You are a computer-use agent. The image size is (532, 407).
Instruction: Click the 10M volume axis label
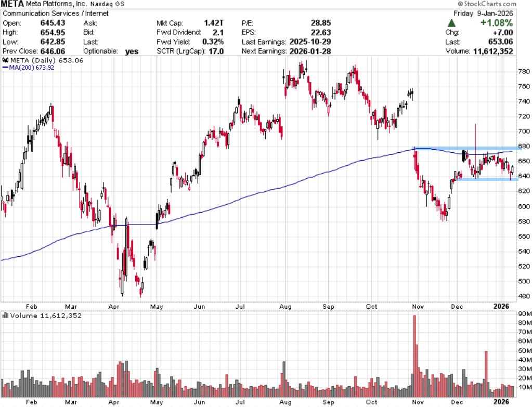click(x=525, y=387)
